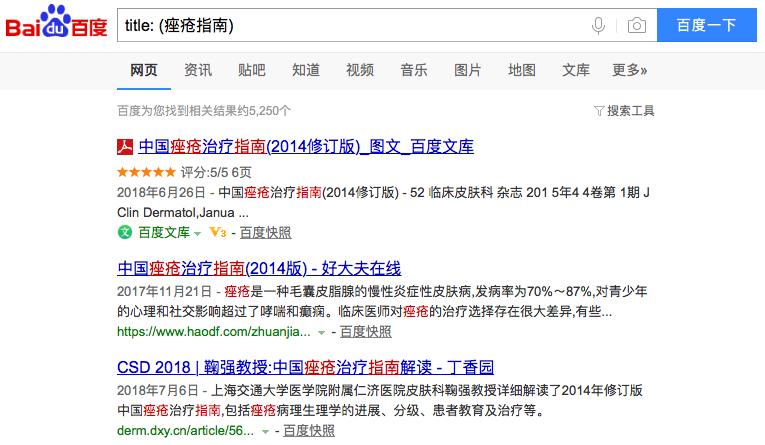Expand dropdown arrow beside derm.dxy.cn URL
The width and height of the screenshot is (765, 445).
(x=265, y=432)
